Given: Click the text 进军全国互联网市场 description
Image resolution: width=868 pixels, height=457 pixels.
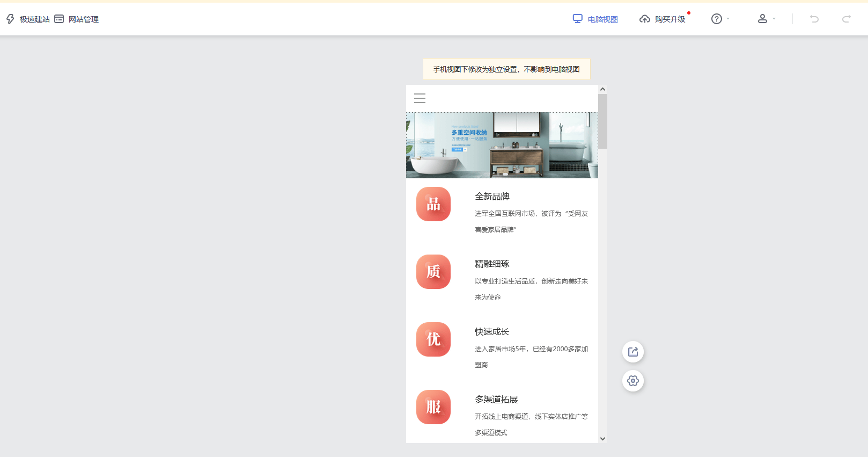Looking at the screenshot, I should [532, 221].
